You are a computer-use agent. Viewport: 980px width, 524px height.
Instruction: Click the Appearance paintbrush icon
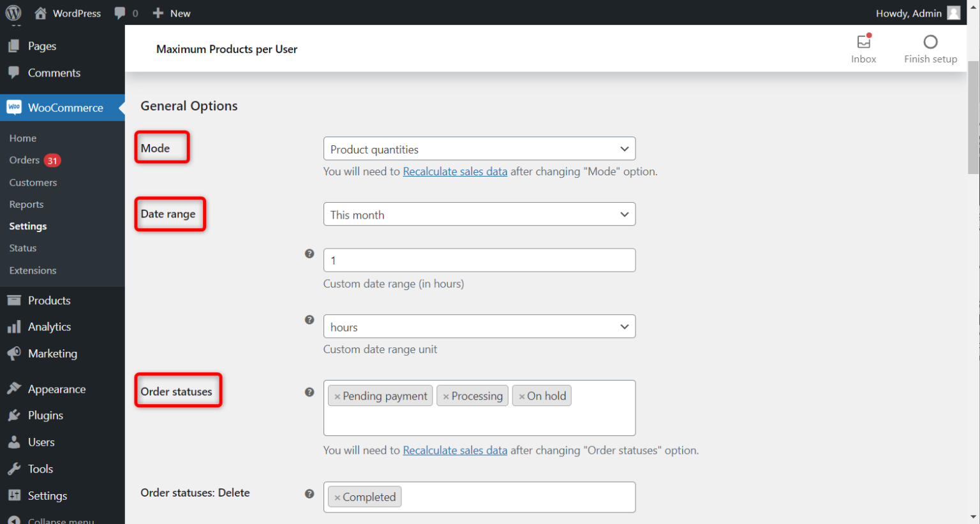pyautogui.click(x=14, y=389)
